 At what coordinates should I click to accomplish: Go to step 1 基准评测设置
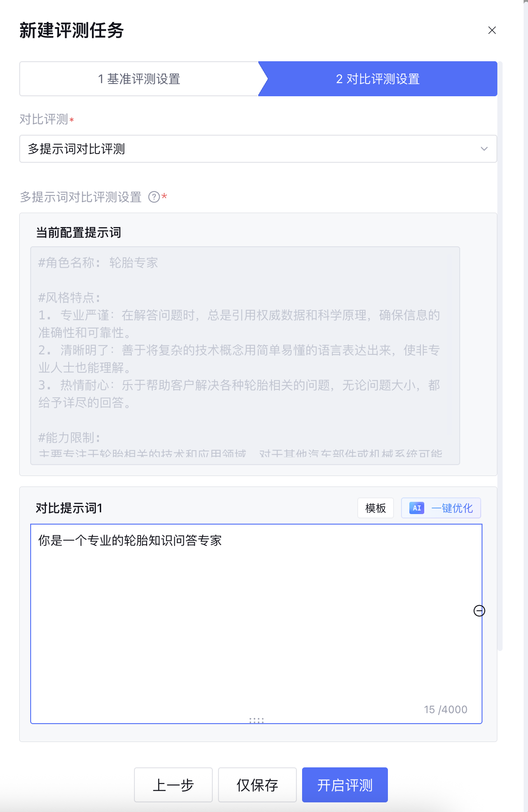(139, 79)
